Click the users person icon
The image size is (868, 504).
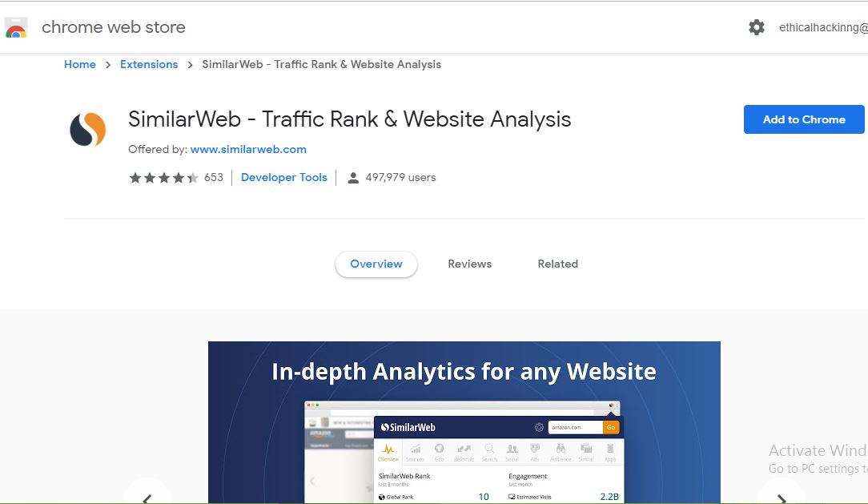tap(352, 178)
